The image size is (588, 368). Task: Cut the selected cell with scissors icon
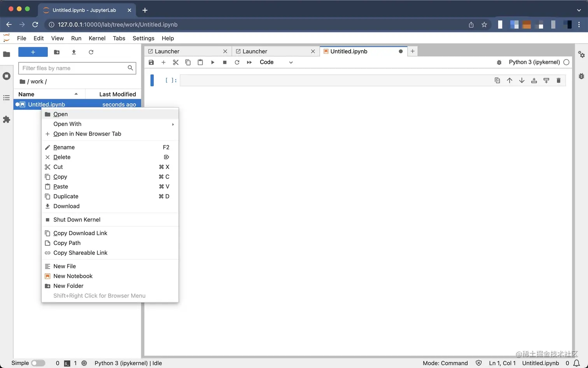pos(176,62)
